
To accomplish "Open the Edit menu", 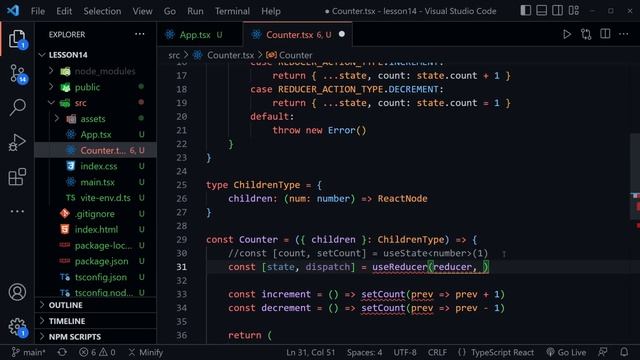I will click(64, 11).
